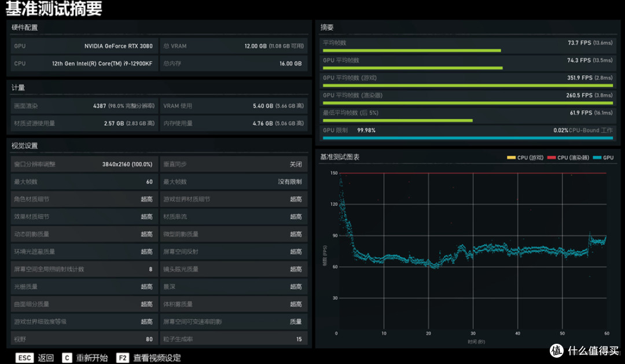625x364 pixels.
Task: Click the 窗口分辨率调整 3840x2160 row
Action: 84,164
